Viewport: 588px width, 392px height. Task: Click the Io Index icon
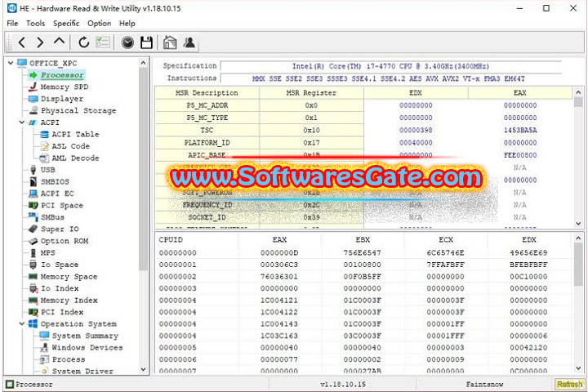pos(33,288)
